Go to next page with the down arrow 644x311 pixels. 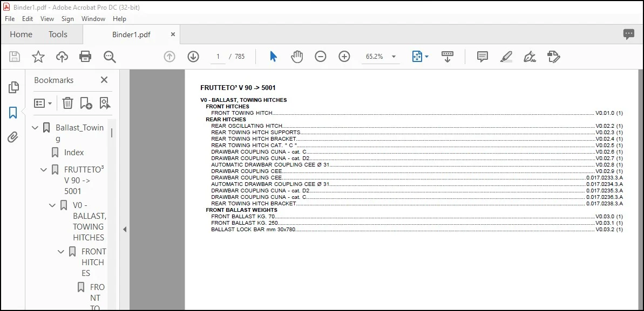(x=193, y=57)
